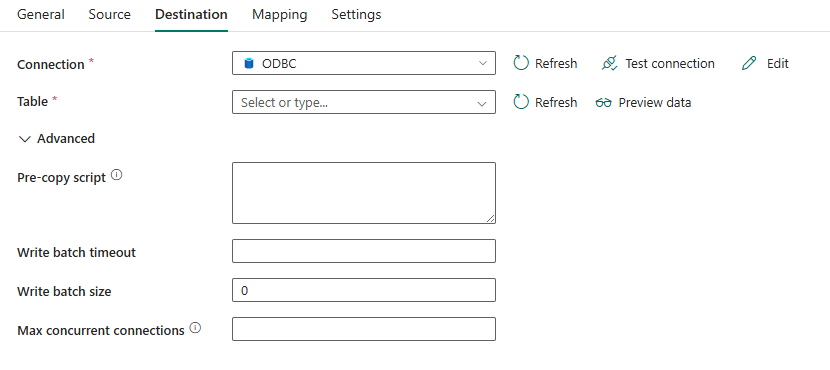Focus the Write batch size field

coord(364,290)
